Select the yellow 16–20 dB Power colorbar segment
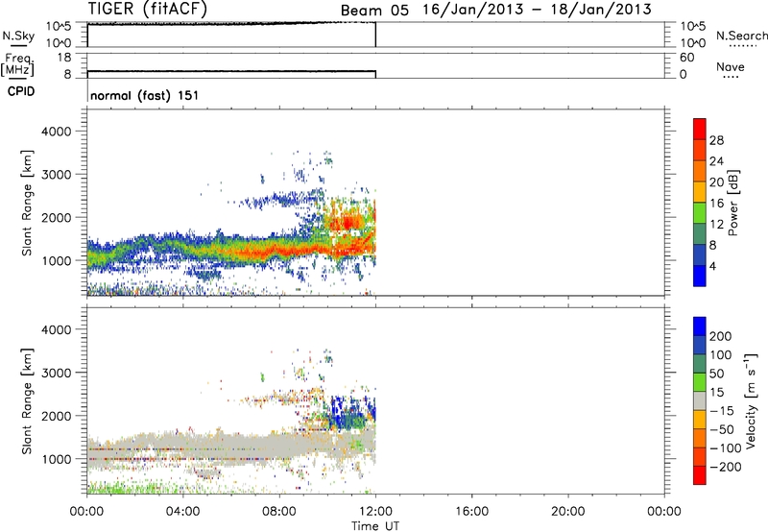The image size is (768, 532). [x=700, y=192]
